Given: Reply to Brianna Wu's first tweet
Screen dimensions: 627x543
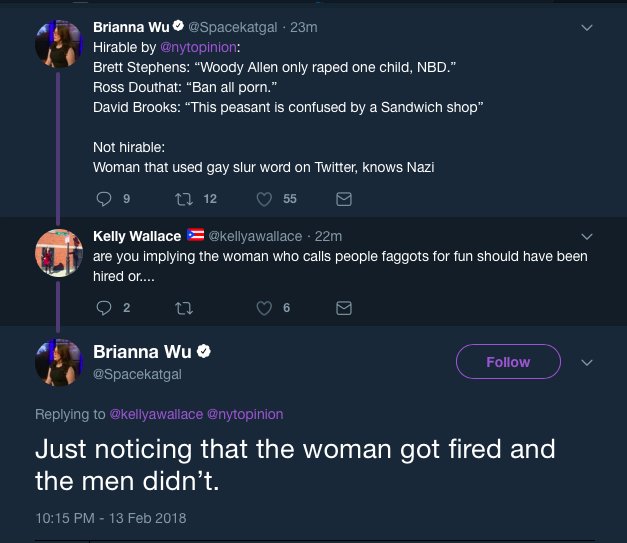Looking at the screenshot, I should [104, 199].
